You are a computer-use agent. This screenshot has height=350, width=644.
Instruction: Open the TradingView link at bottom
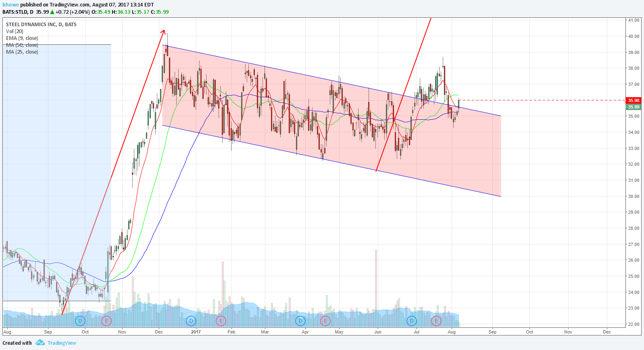tap(62, 343)
